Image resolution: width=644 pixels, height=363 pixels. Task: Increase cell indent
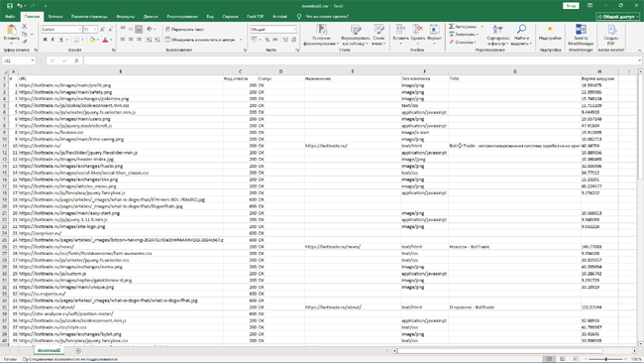158,40
